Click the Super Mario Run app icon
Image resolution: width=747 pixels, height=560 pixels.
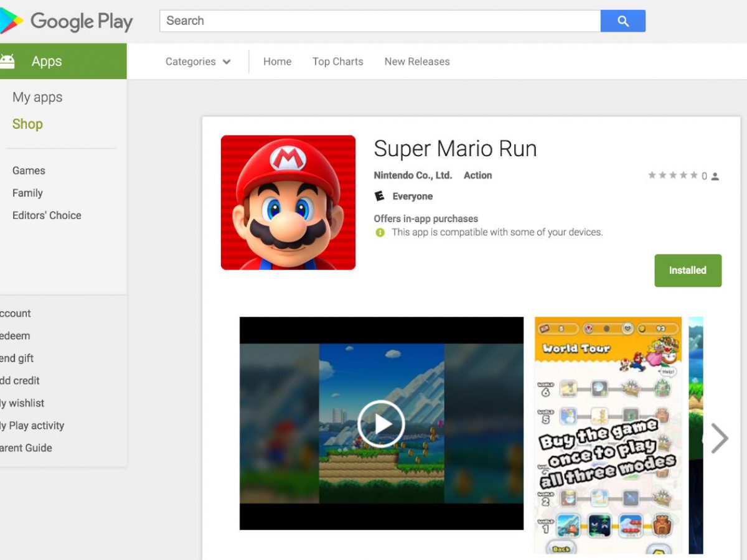(288, 202)
